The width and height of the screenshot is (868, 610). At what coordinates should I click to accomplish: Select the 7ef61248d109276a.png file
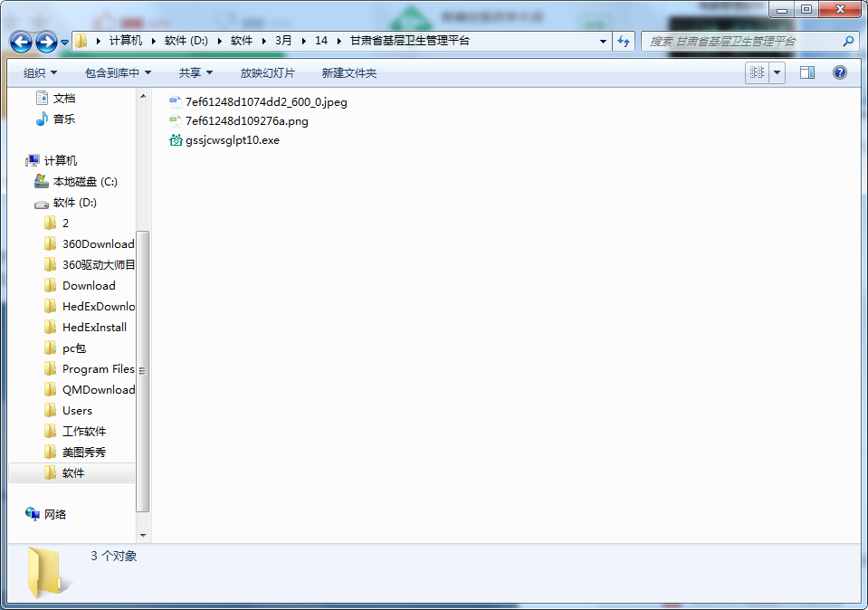[246, 121]
